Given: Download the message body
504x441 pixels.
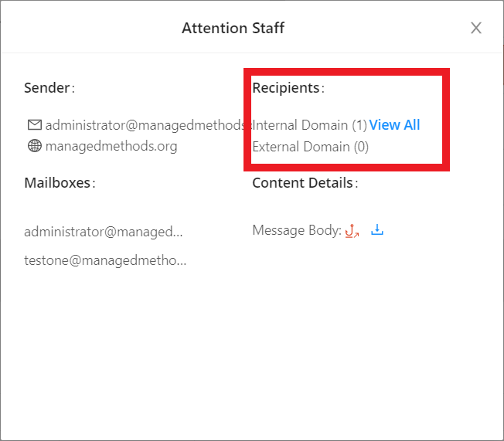Looking at the screenshot, I should tap(377, 229).
